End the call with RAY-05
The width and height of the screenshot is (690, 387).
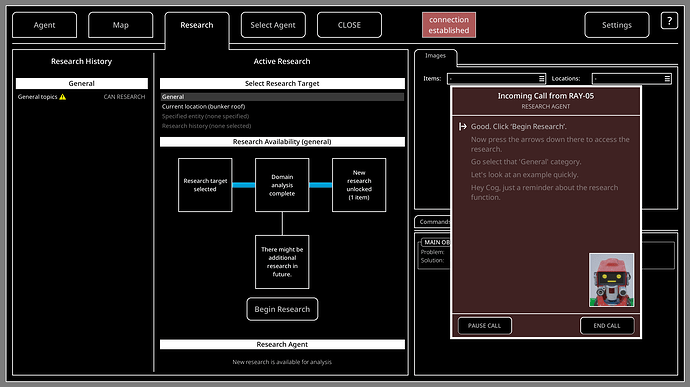pyautogui.click(x=607, y=326)
